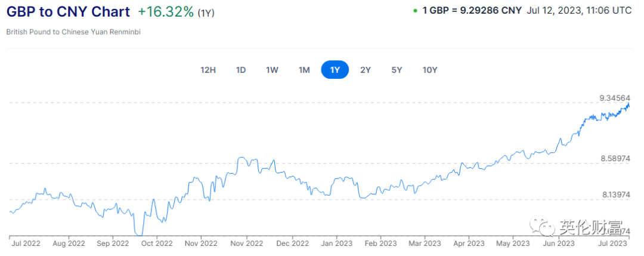644x256 pixels.
Task: Click the GBP to CNY Chart title
Action: 68,12
